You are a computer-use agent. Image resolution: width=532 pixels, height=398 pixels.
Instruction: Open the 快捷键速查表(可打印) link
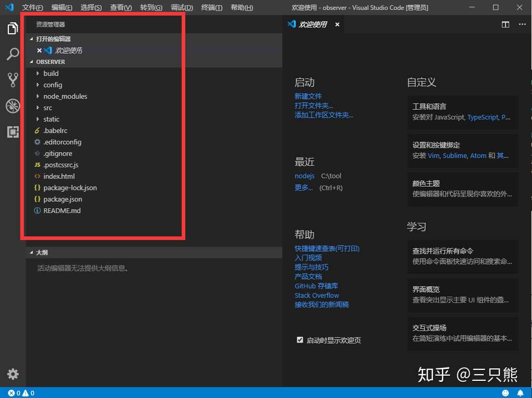327,248
